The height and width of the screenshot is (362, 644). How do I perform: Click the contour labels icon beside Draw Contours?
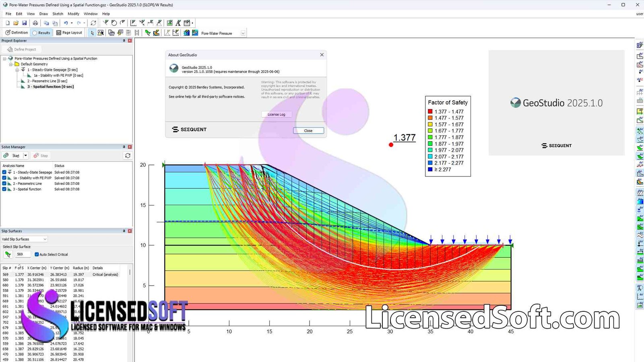coord(195,33)
